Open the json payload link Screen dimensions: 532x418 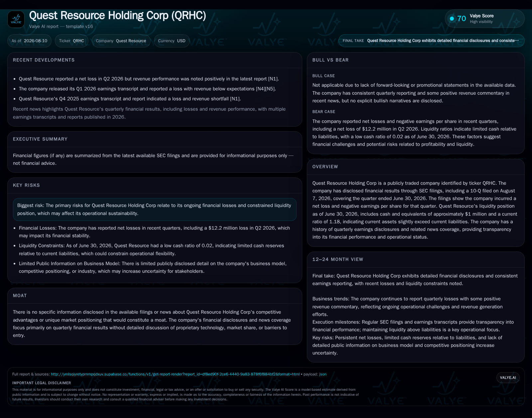(323, 374)
